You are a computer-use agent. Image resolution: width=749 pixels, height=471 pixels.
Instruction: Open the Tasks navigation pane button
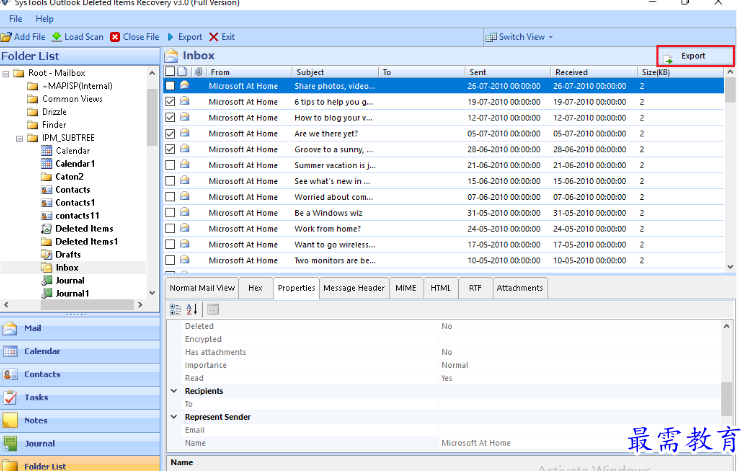point(80,397)
